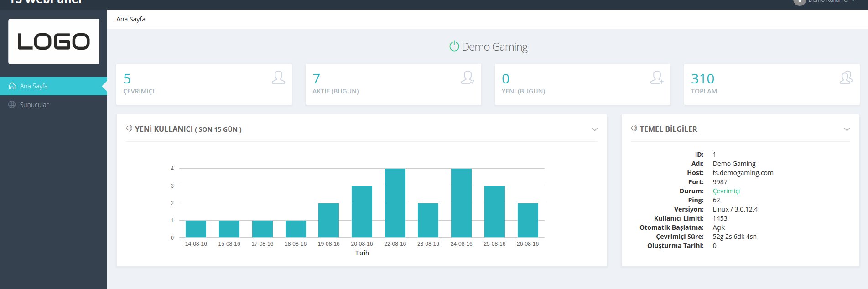Click the chart bar for 14-08-16
The width and height of the screenshot is (868, 289).
[x=196, y=229]
